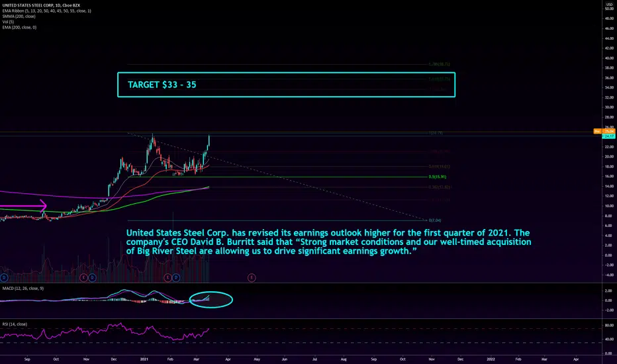This screenshot has width=617, height=364.
Task: Select the EMA (200, close, 0) legend
Action: tap(19, 27)
